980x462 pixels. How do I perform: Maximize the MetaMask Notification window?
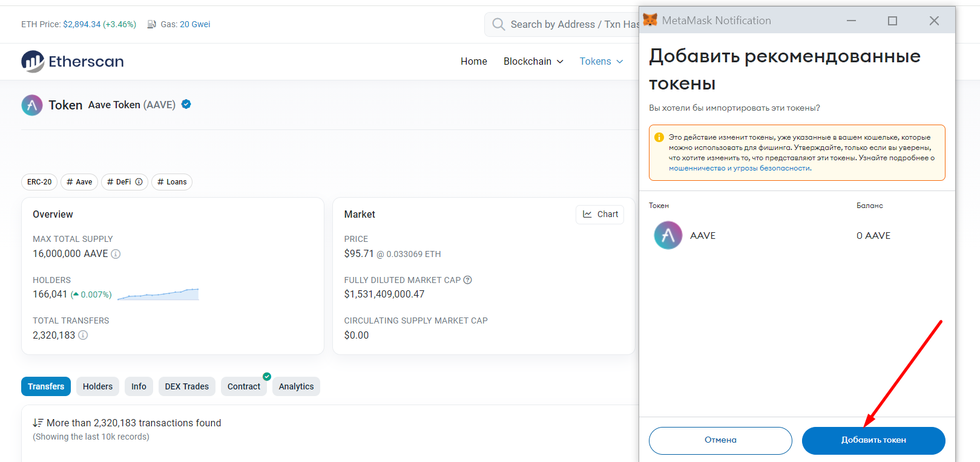point(892,21)
